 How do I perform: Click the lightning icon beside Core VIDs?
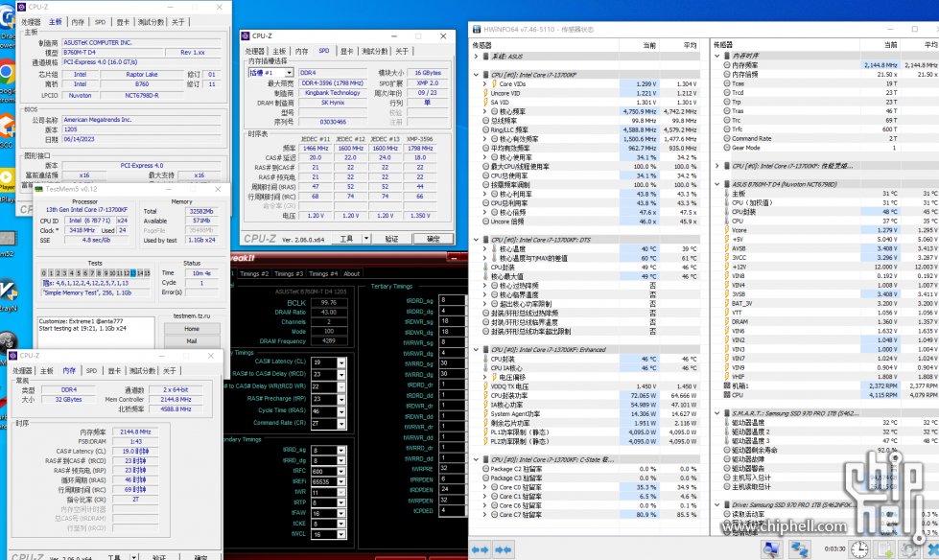(x=494, y=83)
